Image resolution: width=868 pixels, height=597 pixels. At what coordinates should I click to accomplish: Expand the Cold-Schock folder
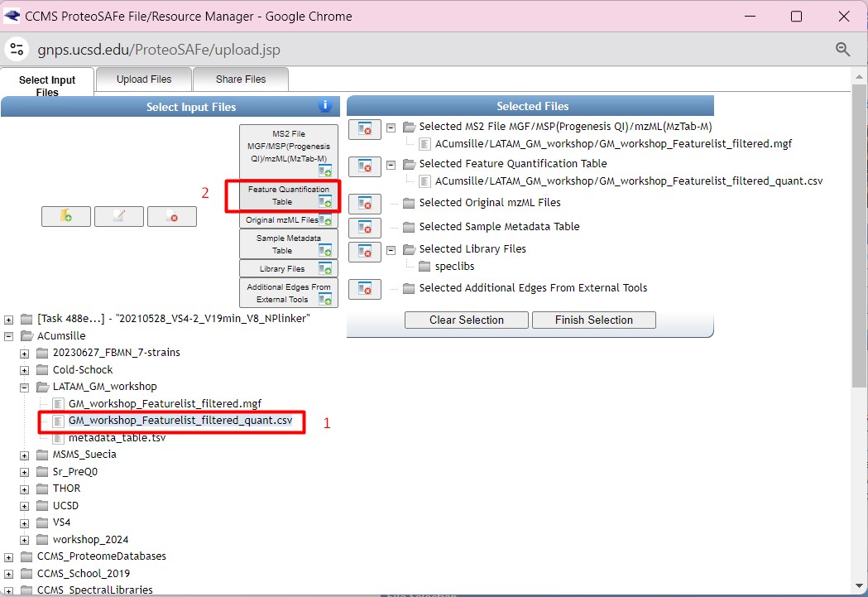tap(25, 370)
